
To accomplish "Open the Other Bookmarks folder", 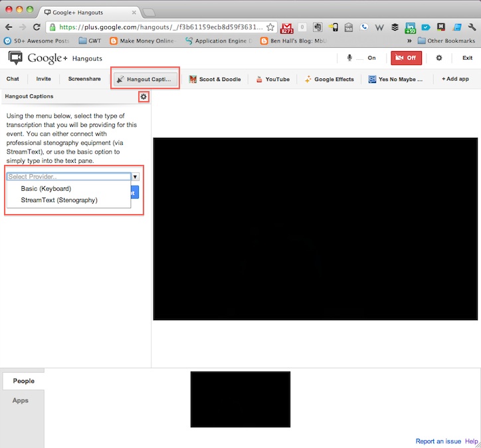I will pos(446,41).
